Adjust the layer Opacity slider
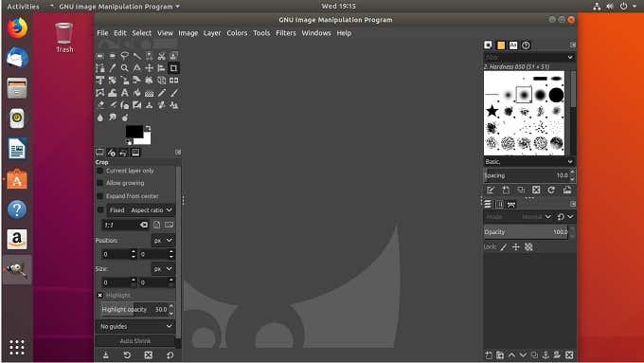The image size is (644, 363). tap(526, 232)
